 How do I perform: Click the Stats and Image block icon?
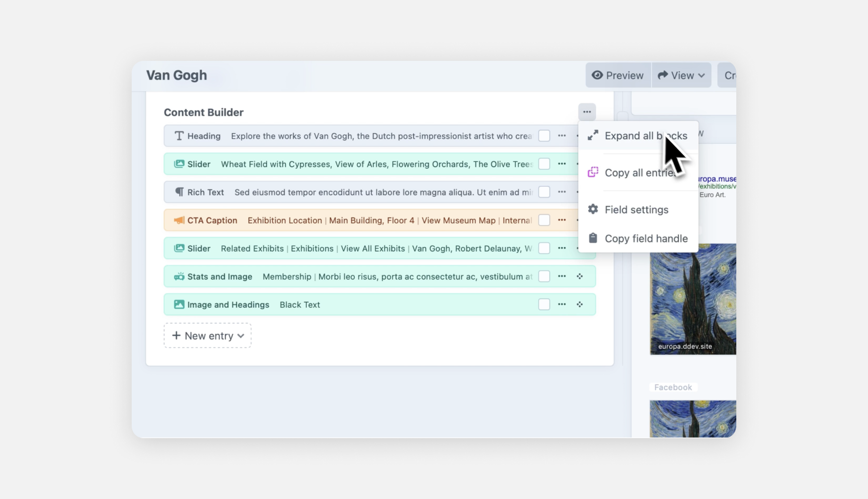(179, 276)
